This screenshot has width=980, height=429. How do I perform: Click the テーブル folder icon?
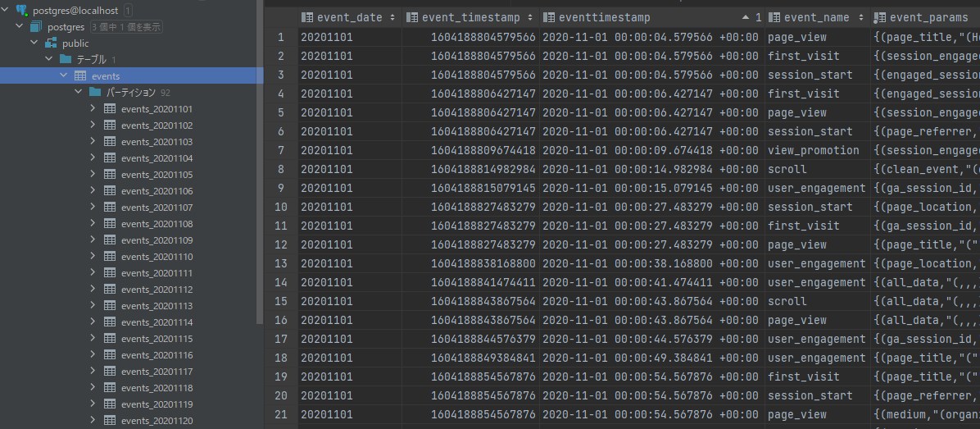click(x=66, y=59)
